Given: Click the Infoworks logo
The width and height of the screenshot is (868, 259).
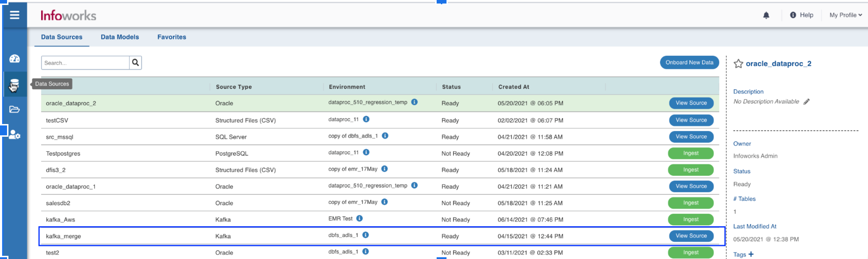Looking at the screenshot, I should pyautogui.click(x=68, y=16).
